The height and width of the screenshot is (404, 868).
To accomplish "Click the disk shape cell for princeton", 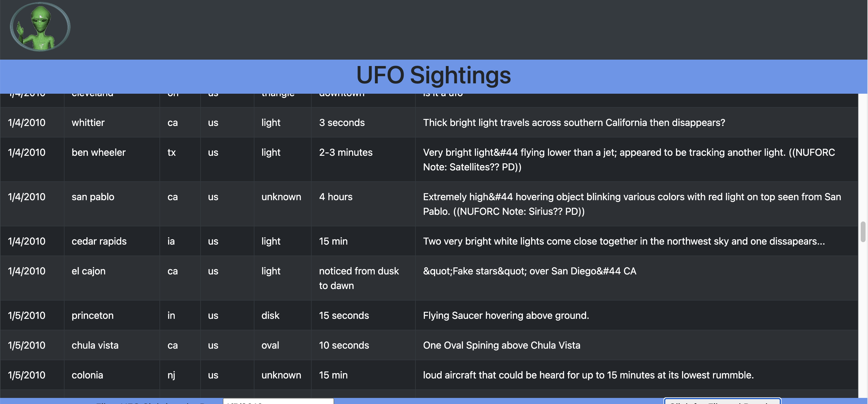I will [x=270, y=315].
